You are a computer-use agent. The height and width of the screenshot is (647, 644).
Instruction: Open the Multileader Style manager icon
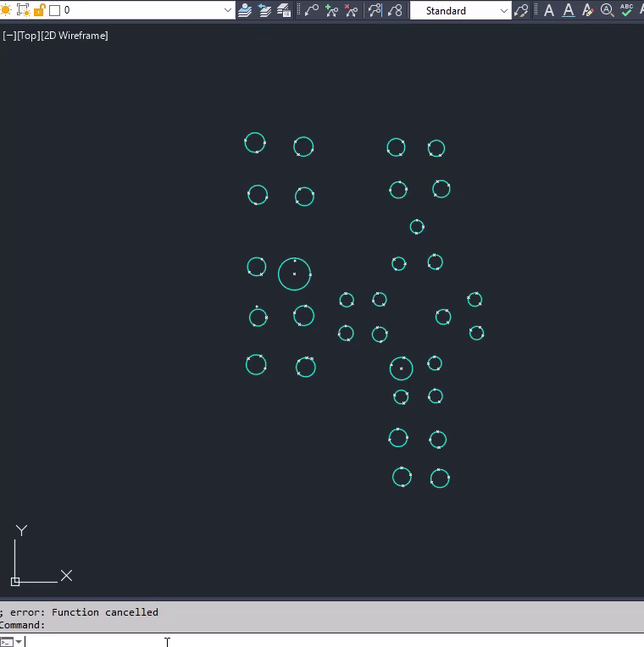pos(521,10)
